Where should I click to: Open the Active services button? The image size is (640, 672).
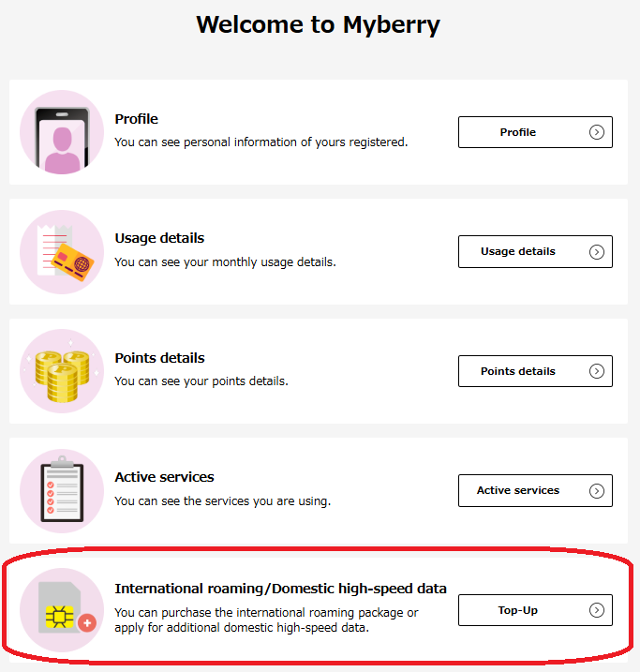(x=535, y=491)
